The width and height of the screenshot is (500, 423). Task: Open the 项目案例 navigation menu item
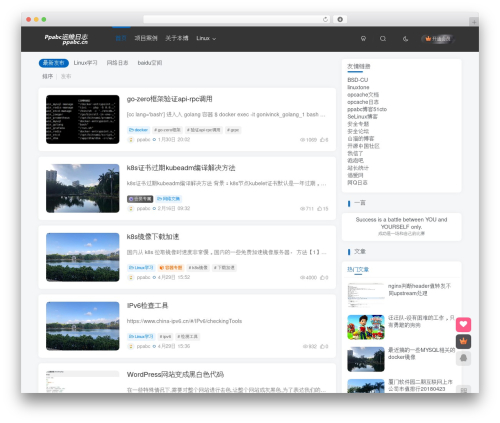pyautogui.click(x=146, y=38)
